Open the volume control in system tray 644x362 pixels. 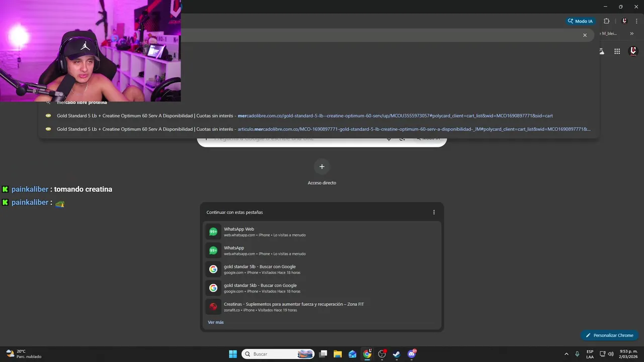[610, 354]
